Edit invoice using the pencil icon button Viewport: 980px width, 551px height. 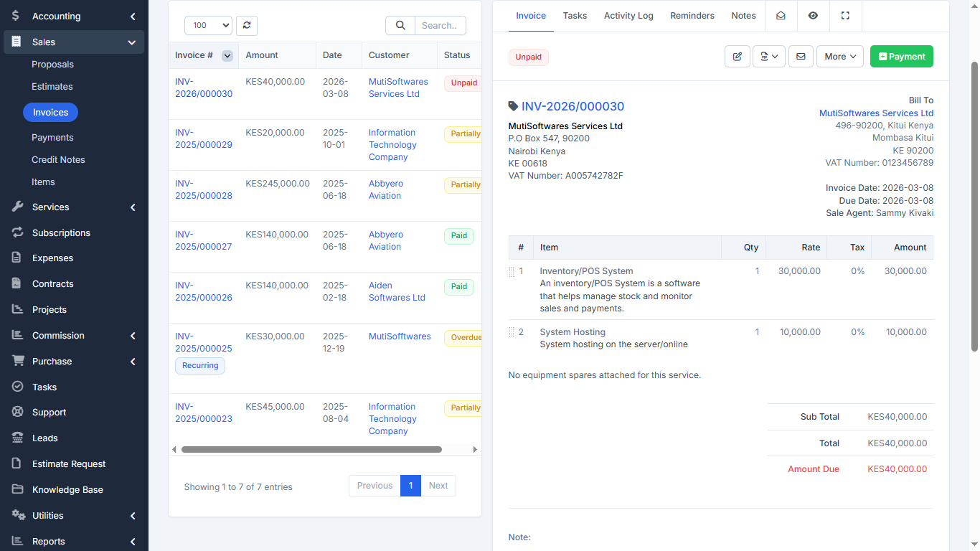coord(738,56)
